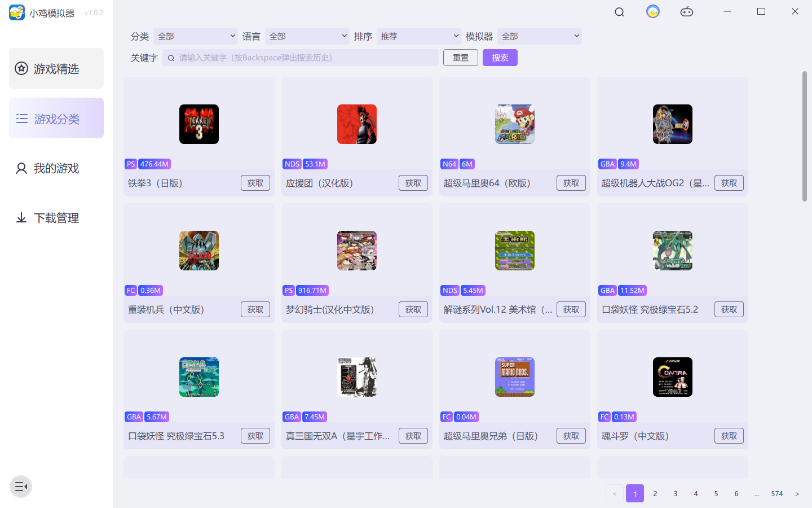Get 口袋妖怪 究极绿宝石5.2 with 获取 button
The height and width of the screenshot is (508, 812).
(729, 309)
